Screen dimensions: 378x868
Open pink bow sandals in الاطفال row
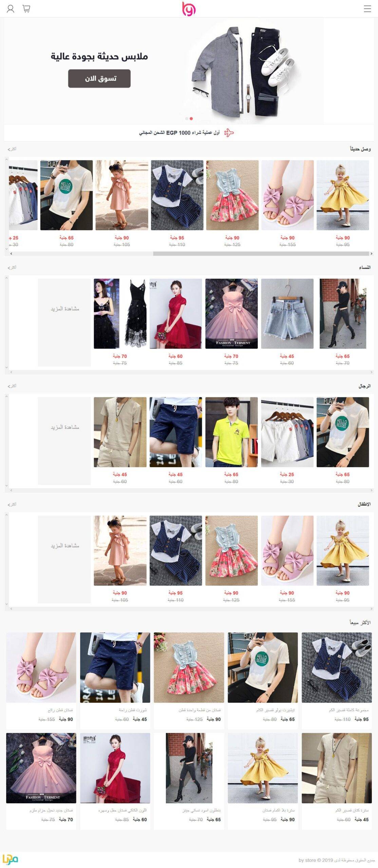click(287, 551)
